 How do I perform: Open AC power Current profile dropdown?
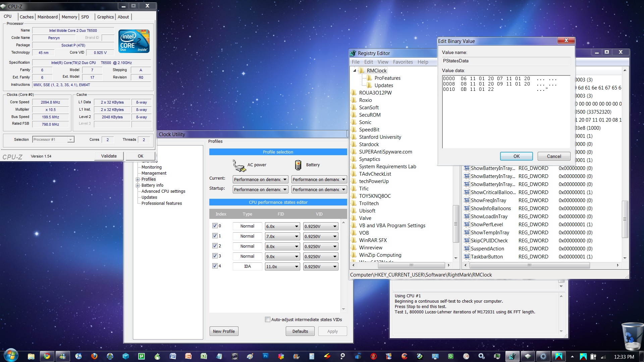[x=260, y=180]
